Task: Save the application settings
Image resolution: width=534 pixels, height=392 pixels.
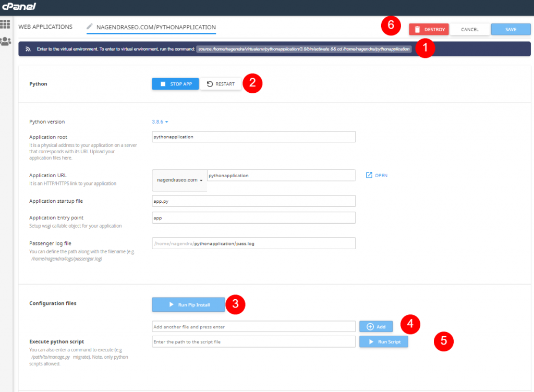Action: pos(511,29)
